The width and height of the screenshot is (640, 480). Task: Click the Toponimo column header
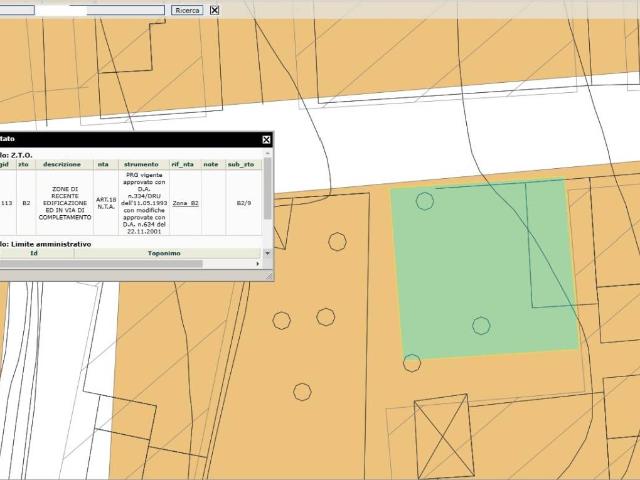164,253
